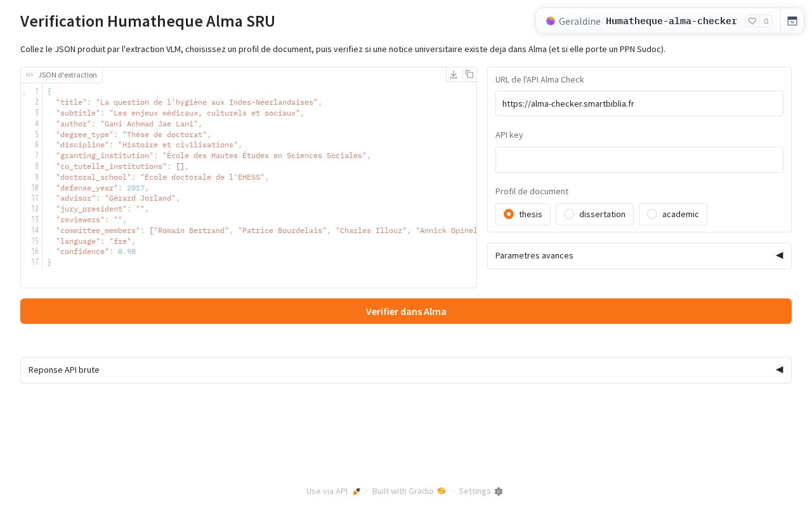Open the Space menu icon at top right
The image size is (812, 508).
(x=792, y=21)
